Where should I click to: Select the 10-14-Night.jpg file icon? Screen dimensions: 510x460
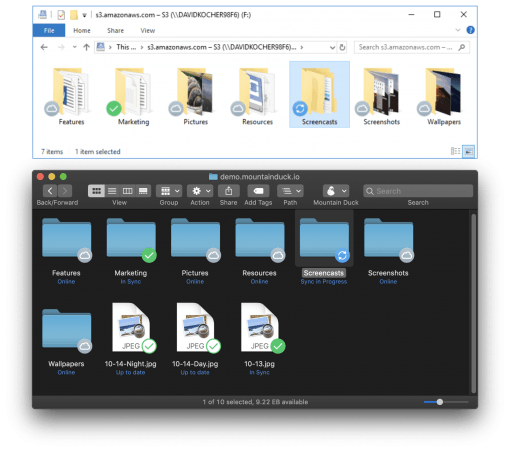[131, 328]
